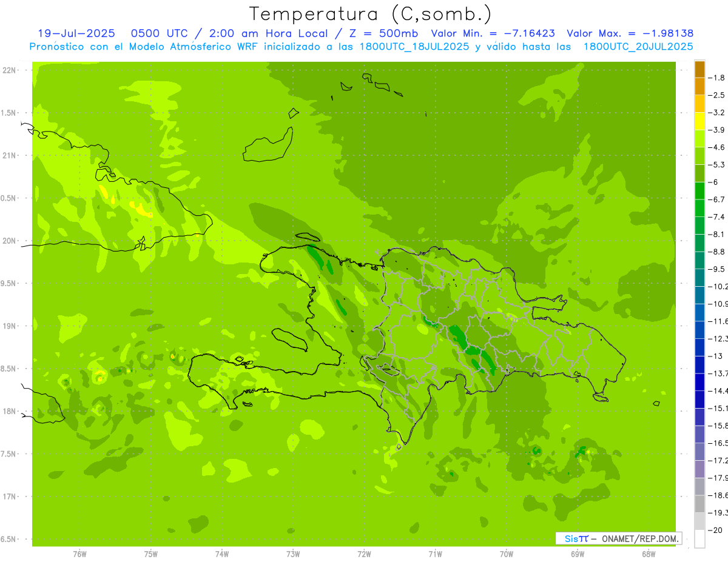This screenshot has height=562, width=728.
Task: Click the '-8.8' color scale label
Action: tap(716, 252)
